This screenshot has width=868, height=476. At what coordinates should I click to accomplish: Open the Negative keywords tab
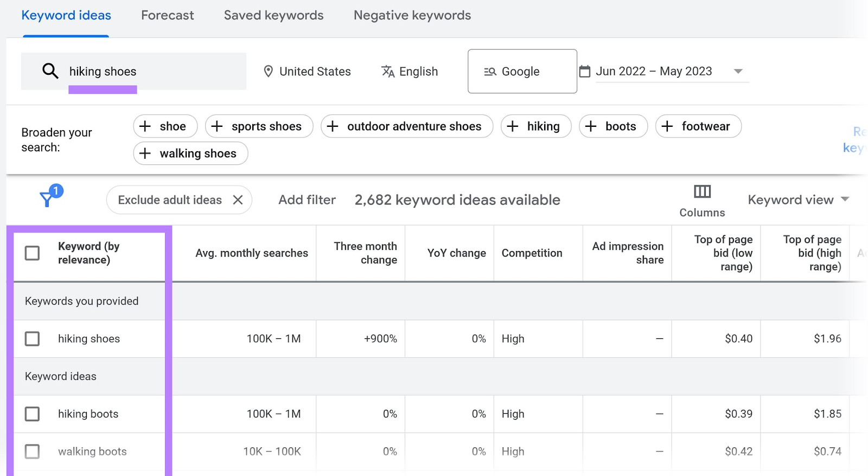tap(412, 15)
